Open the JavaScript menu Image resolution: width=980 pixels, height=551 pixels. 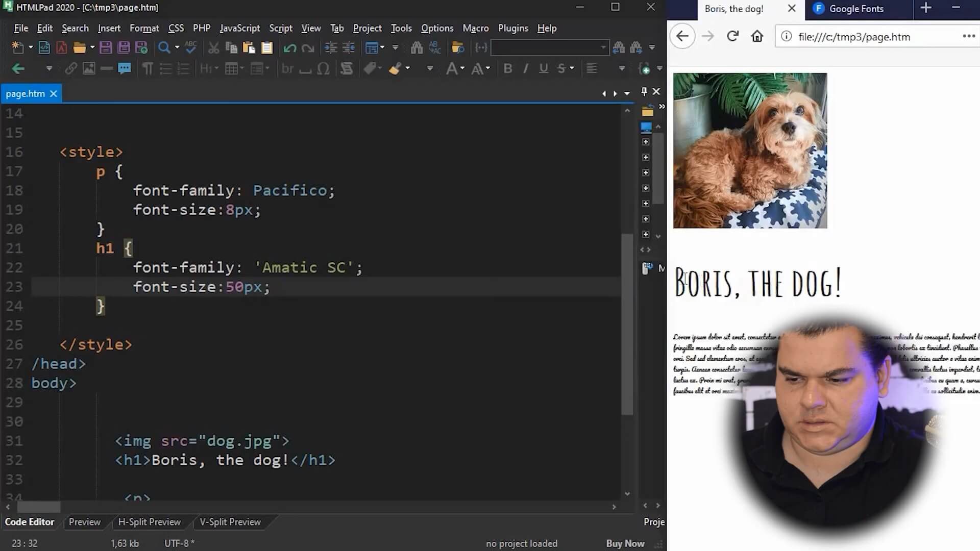[239, 28]
